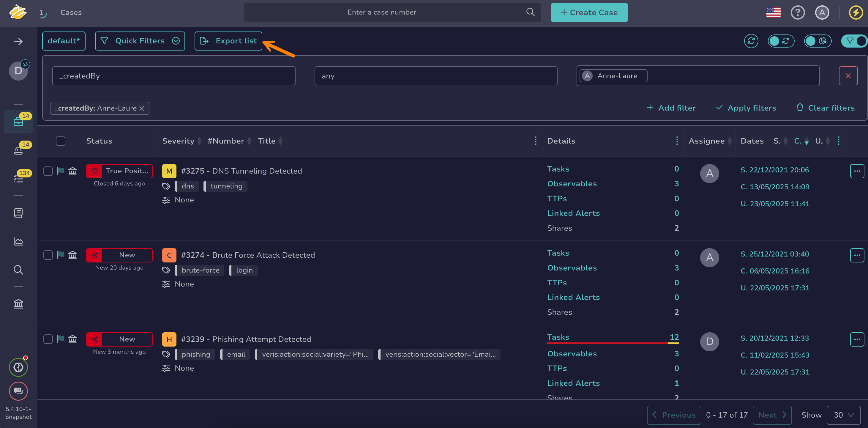Click flag icon on DNS Tunneling case row

point(60,171)
